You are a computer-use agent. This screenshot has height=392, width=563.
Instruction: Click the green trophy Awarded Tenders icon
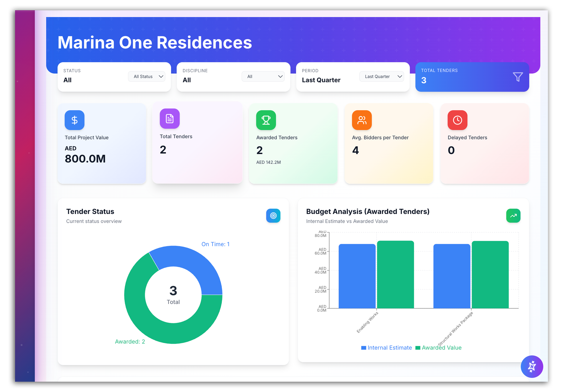(x=266, y=120)
